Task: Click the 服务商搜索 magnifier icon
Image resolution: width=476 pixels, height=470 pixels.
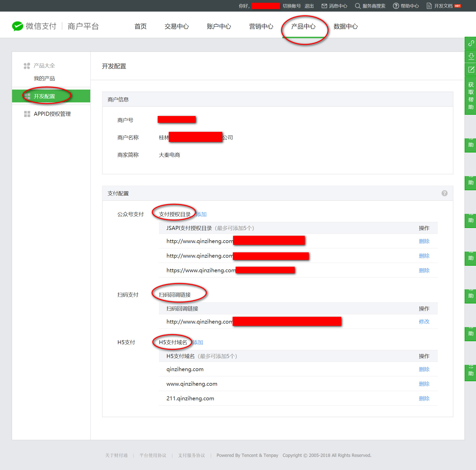Action: 358,6
